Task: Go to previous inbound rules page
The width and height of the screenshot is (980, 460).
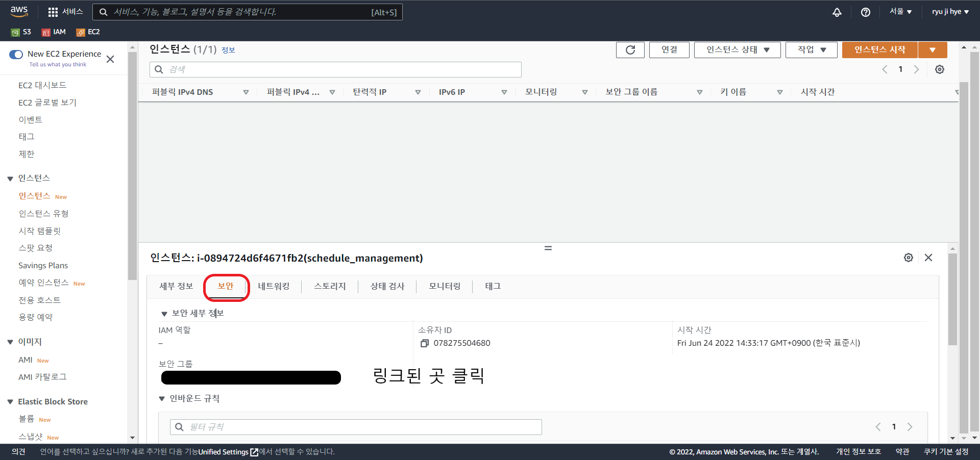Action: [878, 427]
